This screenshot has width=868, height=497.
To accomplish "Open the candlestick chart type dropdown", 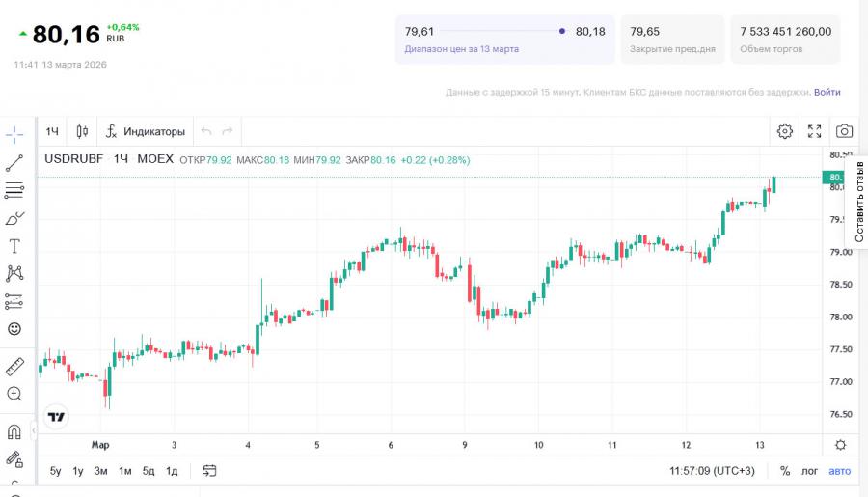I will coord(82,131).
